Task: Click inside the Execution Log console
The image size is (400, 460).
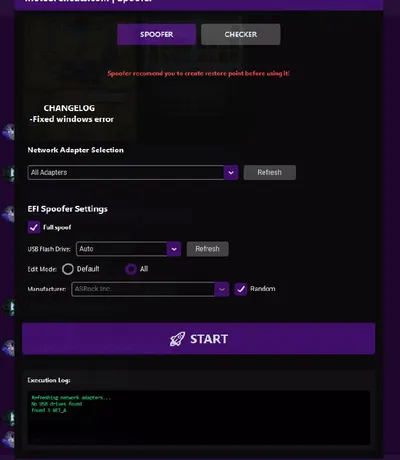Action: tap(199, 418)
